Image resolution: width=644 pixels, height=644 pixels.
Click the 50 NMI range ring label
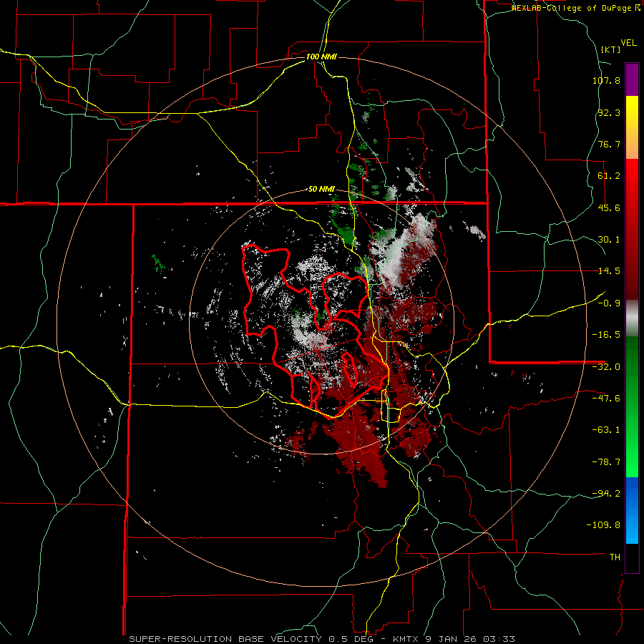point(321,190)
